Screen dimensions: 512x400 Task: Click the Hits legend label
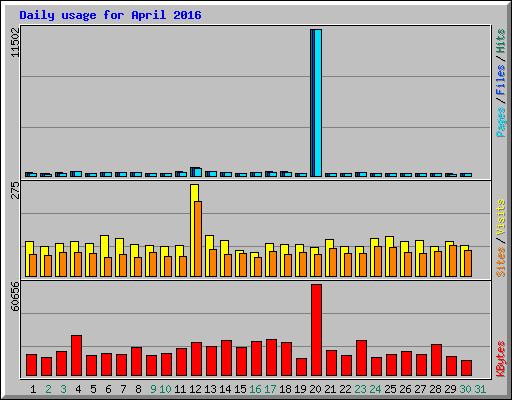click(501, 41)
